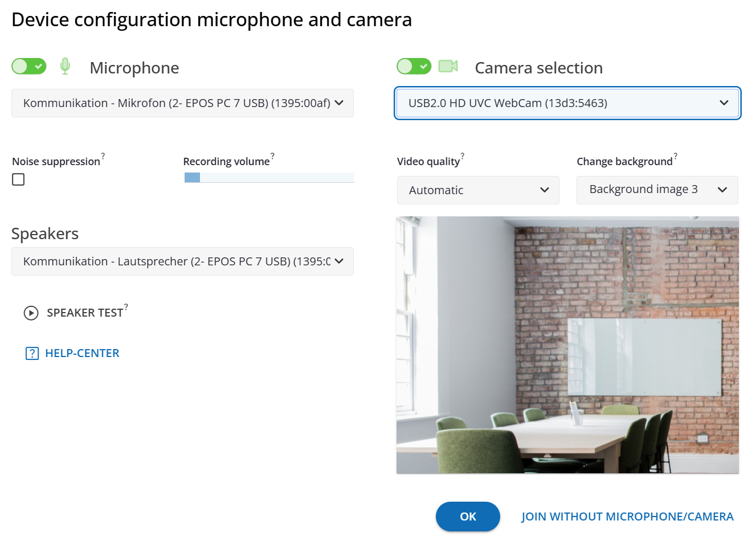This screenshot has width=756, height=537.
Task: Click the Video quality help question mark
Action: click(462, 155)
